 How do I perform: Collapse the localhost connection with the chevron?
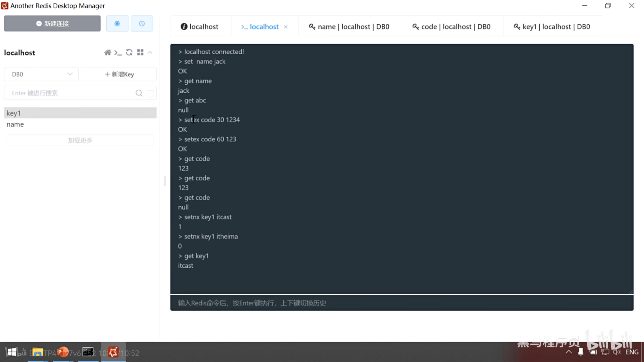click(x=150, y=53)
